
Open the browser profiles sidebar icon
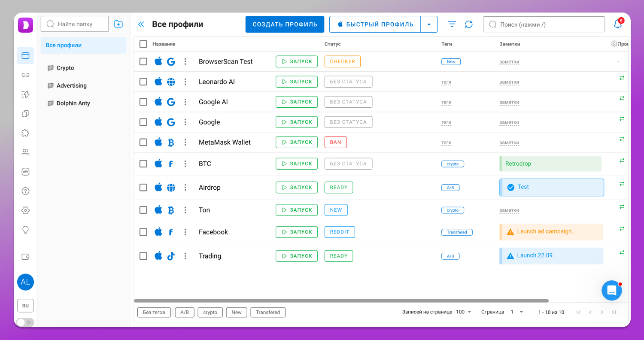(25, 55)
